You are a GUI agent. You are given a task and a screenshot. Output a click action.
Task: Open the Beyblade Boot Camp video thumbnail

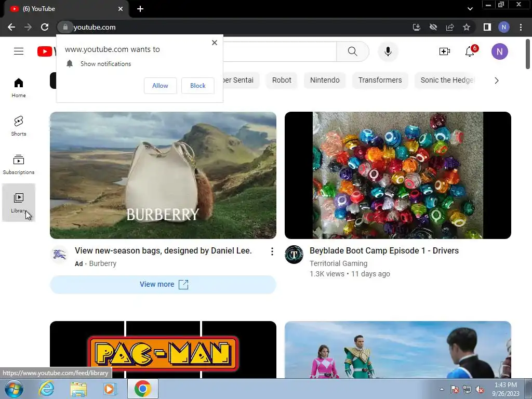pyautogui.click(x=397, y=175)
